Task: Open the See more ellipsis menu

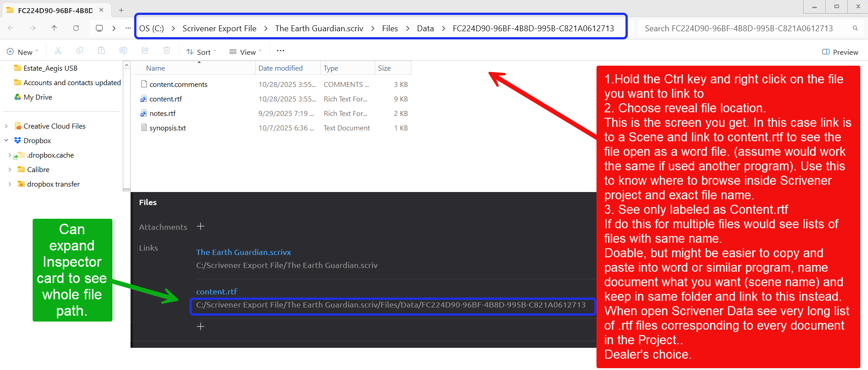Action: 281,51
